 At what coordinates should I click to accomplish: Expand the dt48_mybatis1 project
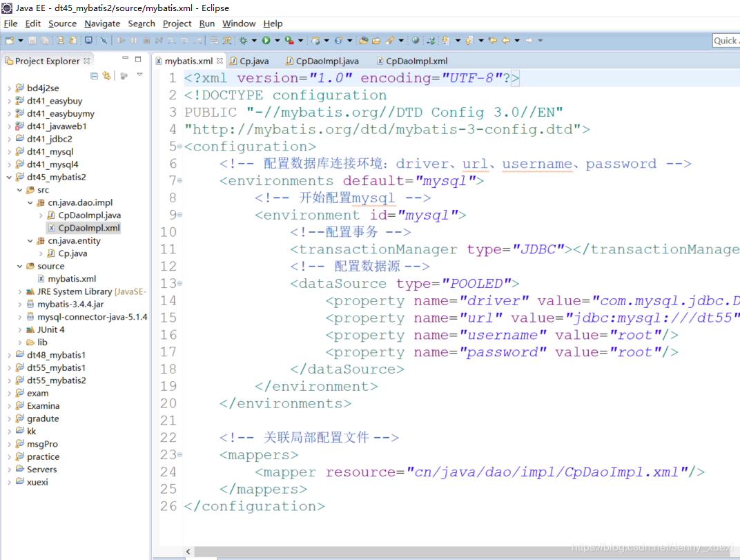(9, 355)
